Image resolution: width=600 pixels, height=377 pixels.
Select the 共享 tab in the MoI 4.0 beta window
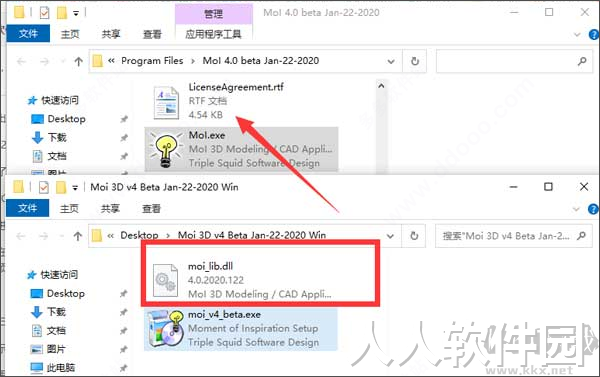coord(111,34)
